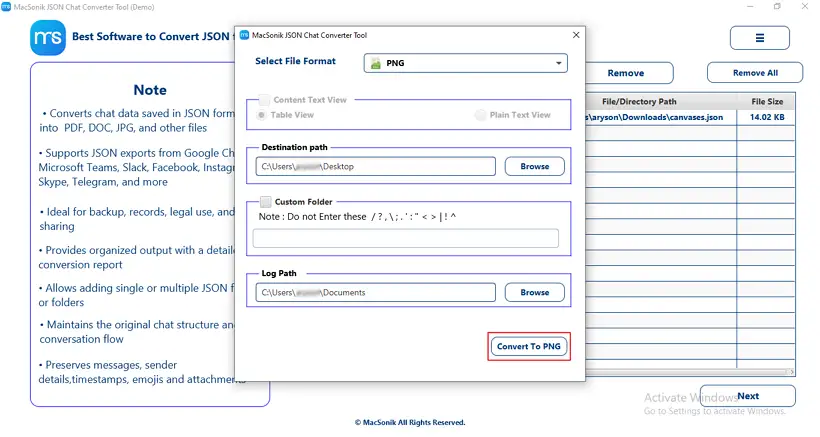Image resolution: width=820 pixels, height=437 pixels.
Task: Click the MacSonik ms logo
Action: click(48, 38)
